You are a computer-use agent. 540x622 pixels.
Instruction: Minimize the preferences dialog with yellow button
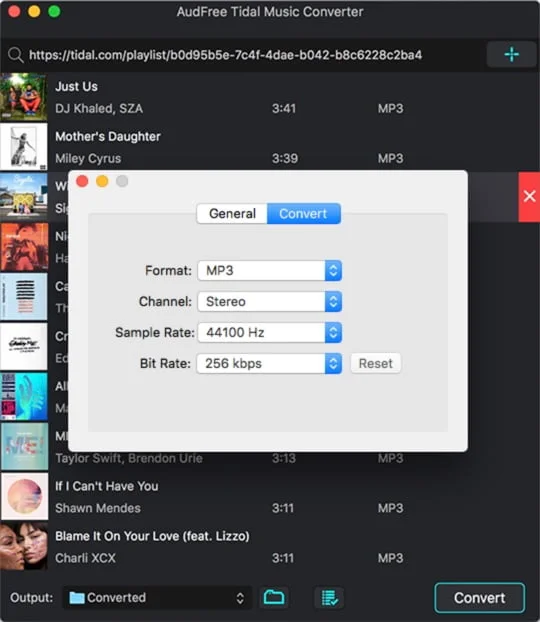pos(102,181)
